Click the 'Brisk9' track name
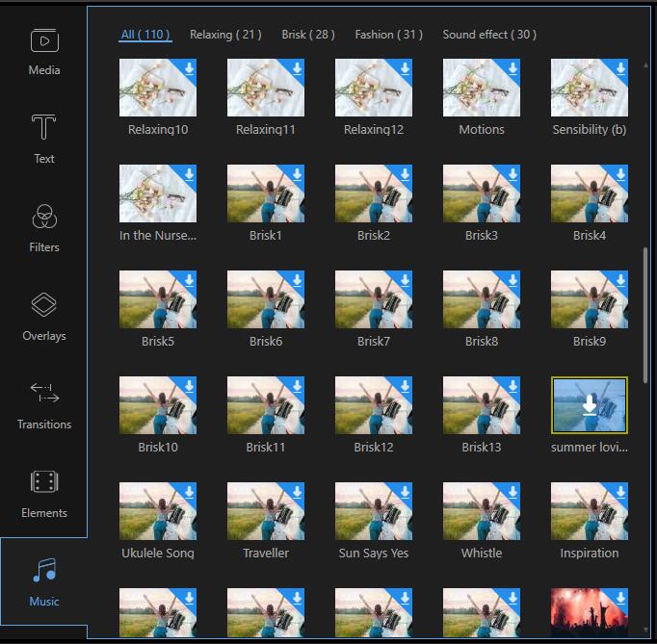Screen dimensions: 657x644 [x=590, y=342]
